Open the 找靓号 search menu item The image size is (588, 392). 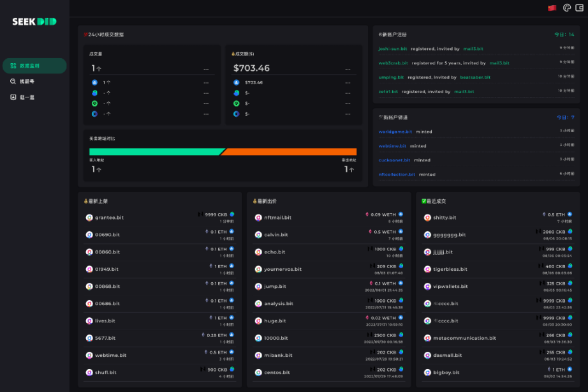point(27,82)
